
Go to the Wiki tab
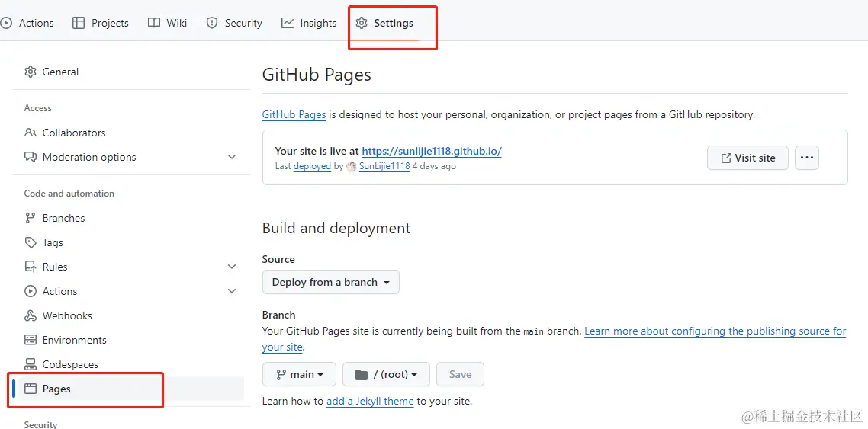click(x=168, y=23)
